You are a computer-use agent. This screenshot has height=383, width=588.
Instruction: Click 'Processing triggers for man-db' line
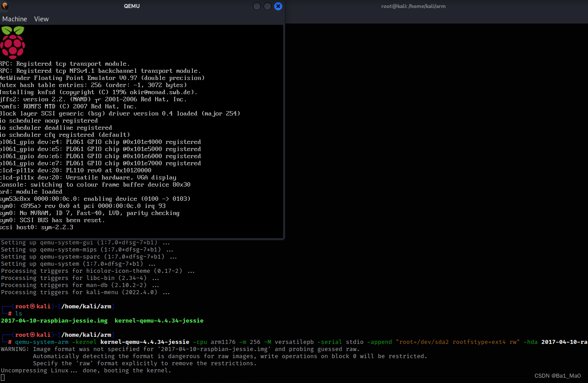tap(80, 285)
